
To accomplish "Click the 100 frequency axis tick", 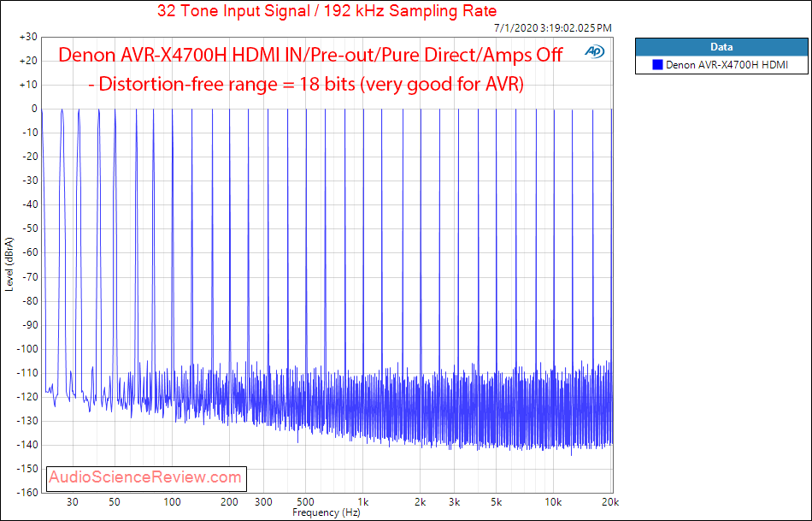I will coord(173,502).
